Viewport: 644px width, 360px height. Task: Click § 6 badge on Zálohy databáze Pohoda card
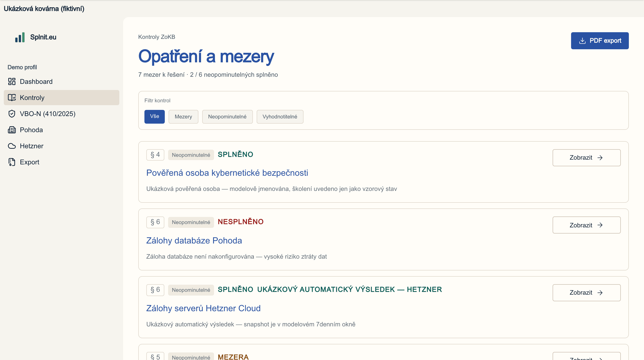155,222
